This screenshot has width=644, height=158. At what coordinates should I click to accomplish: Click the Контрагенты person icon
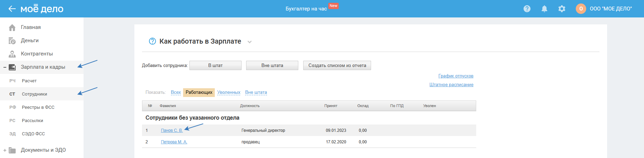coord(12,54)
